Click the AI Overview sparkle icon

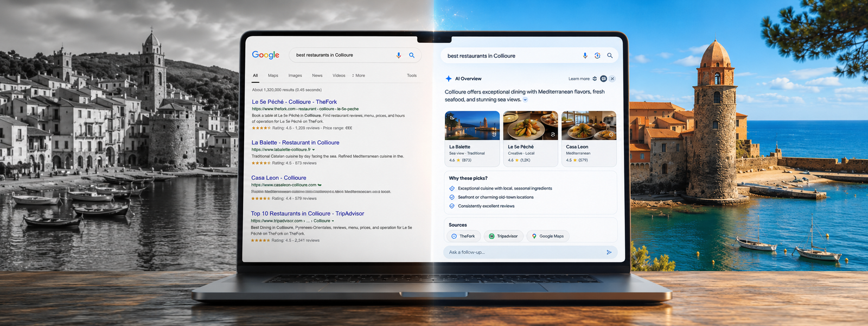tap(449, 79)
